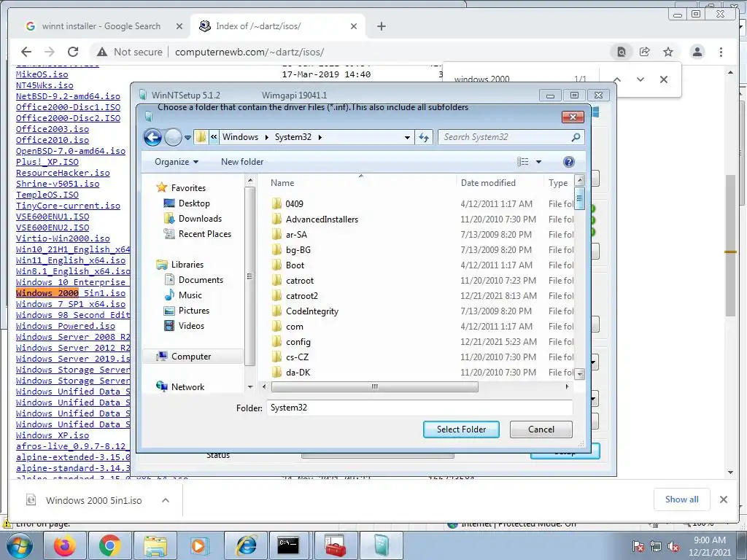Open Chrome profile icon
Image resolution: width=747 pixels, height=560 pixels.
point(697,52)
